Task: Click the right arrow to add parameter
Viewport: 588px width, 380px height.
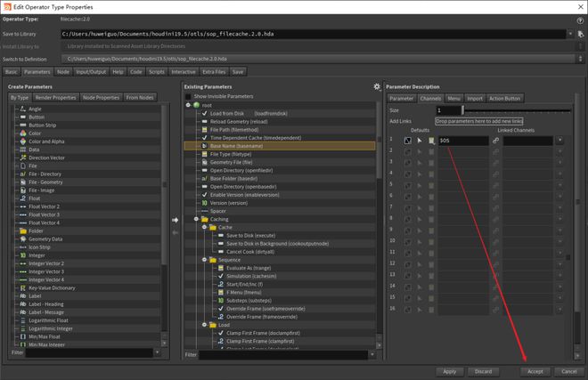Action: pyautogui.click(x=175, y=219)
